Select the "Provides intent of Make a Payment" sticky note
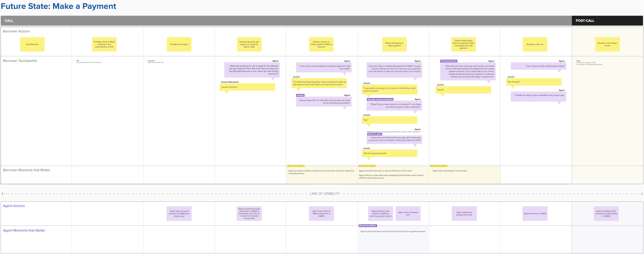 pos(104,44)
